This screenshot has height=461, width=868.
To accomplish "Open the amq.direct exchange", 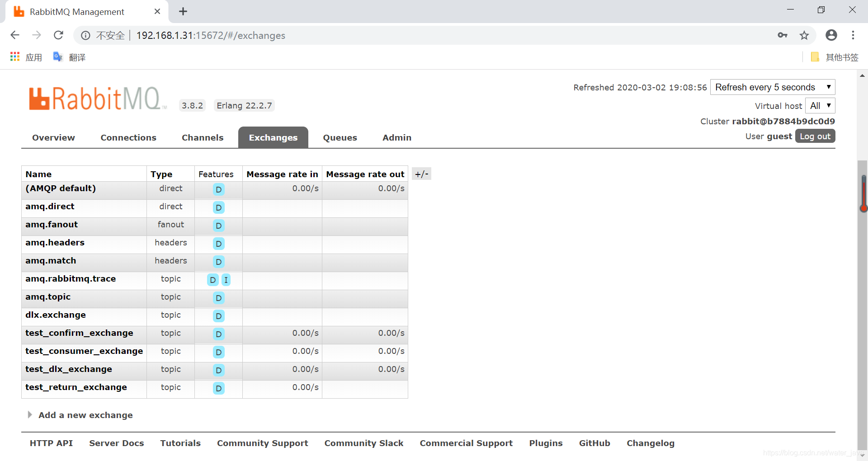I will pos(50,207).
